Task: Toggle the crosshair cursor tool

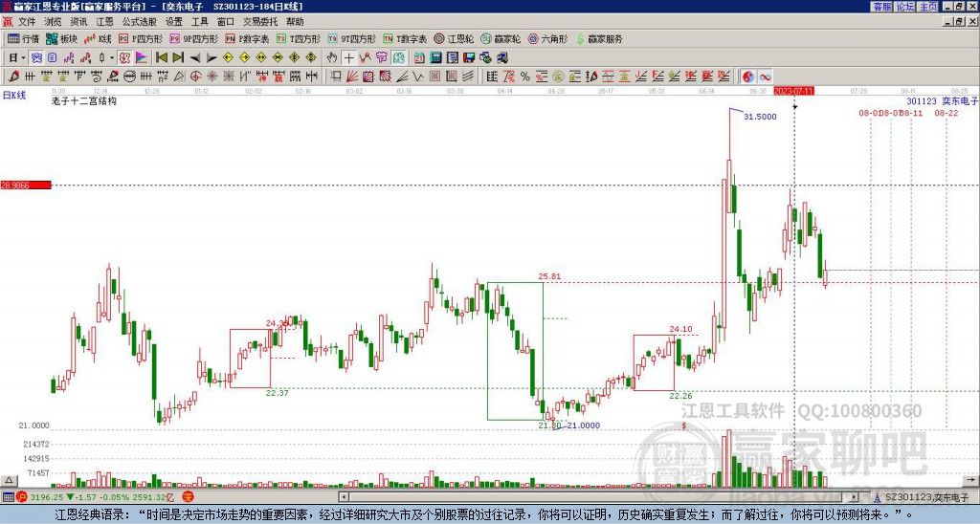Action: pyautogui.click(x=348, y=57)
